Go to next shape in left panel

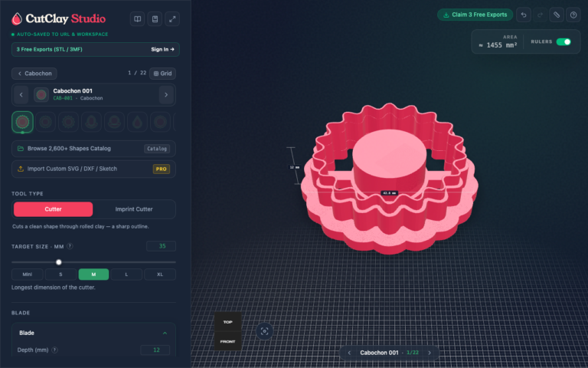pos(166,95)
